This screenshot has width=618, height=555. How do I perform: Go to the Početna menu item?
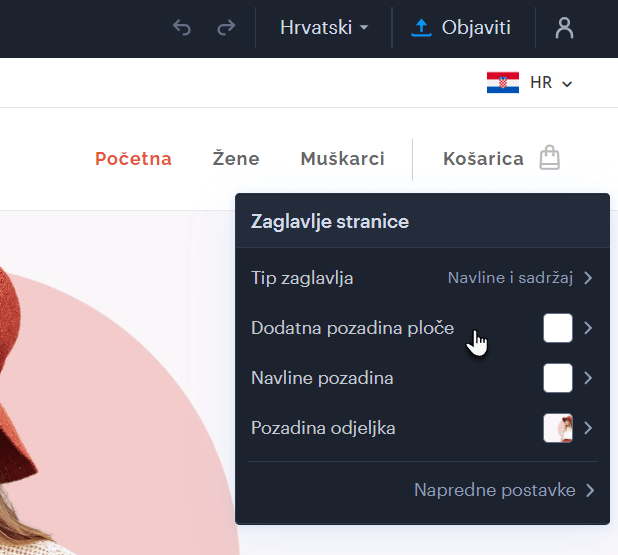[x=133, y=159]
